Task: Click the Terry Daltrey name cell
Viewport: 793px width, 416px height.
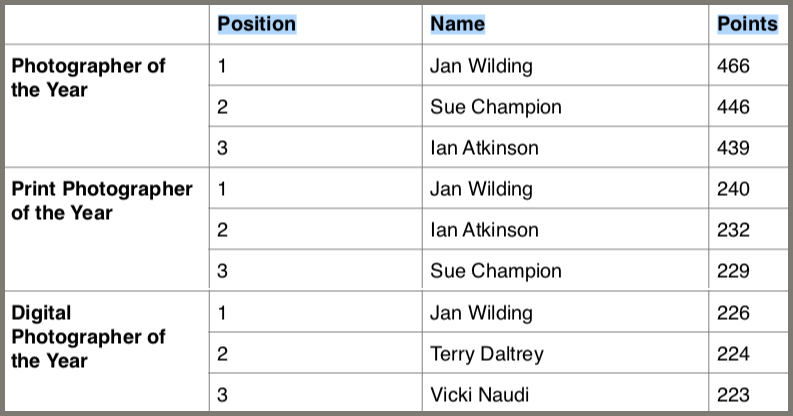Action: pos(484,353)
